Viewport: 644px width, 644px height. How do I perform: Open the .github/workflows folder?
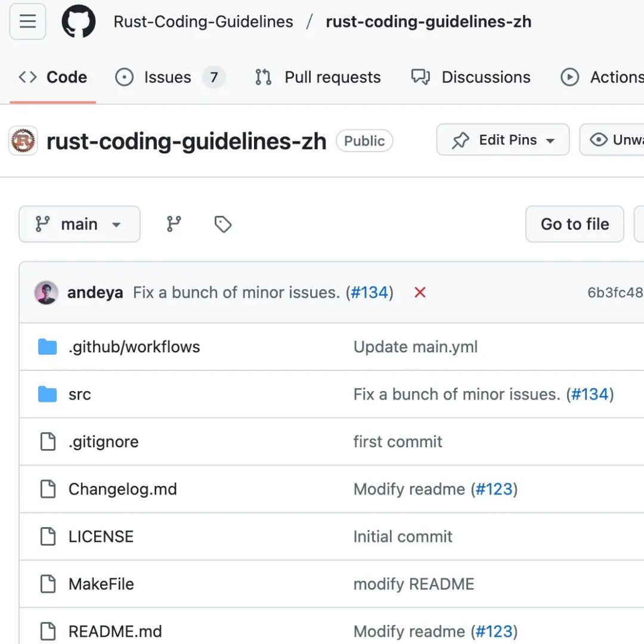coord(134,346)
